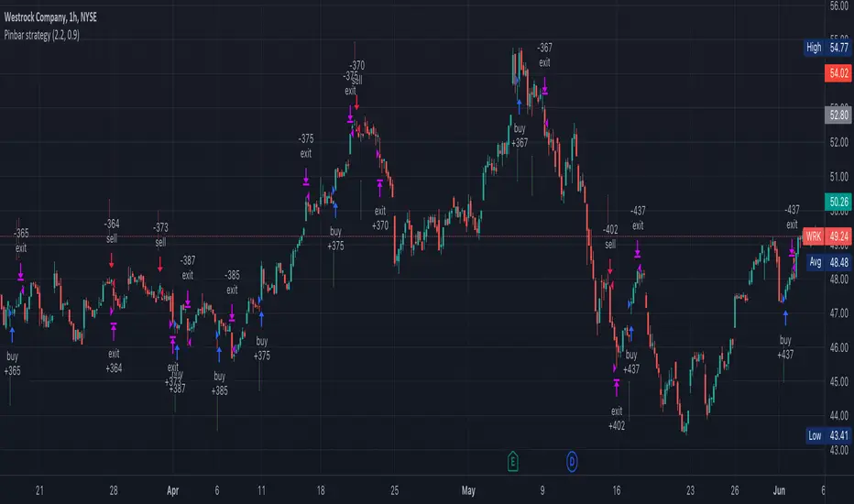Click the WRK 49.24 last price label
Image resolution: width=854 pixels, height=504 pixels.
pyautogui.click(x=827, y=236)
